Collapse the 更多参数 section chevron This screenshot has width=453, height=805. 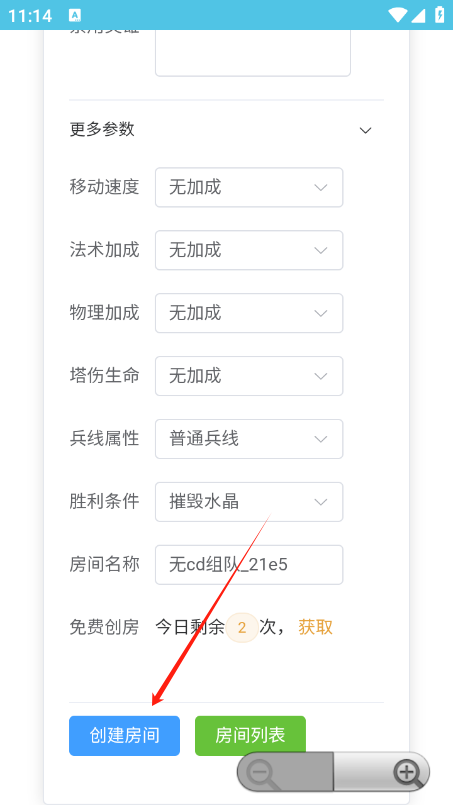click(365, 130)
